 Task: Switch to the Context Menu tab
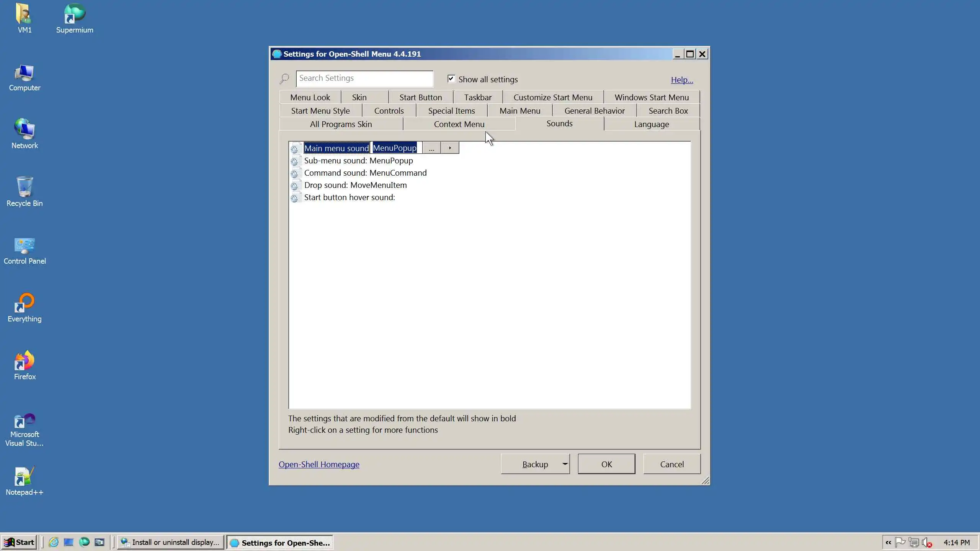click(x=459, y=124)
